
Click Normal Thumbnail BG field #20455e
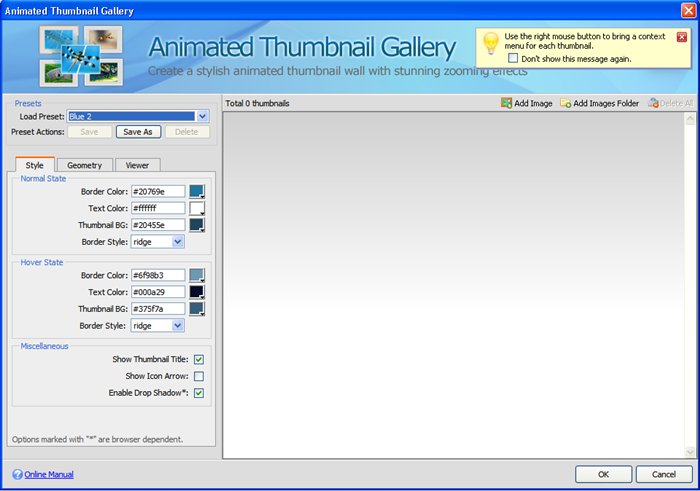click(158, 225)
